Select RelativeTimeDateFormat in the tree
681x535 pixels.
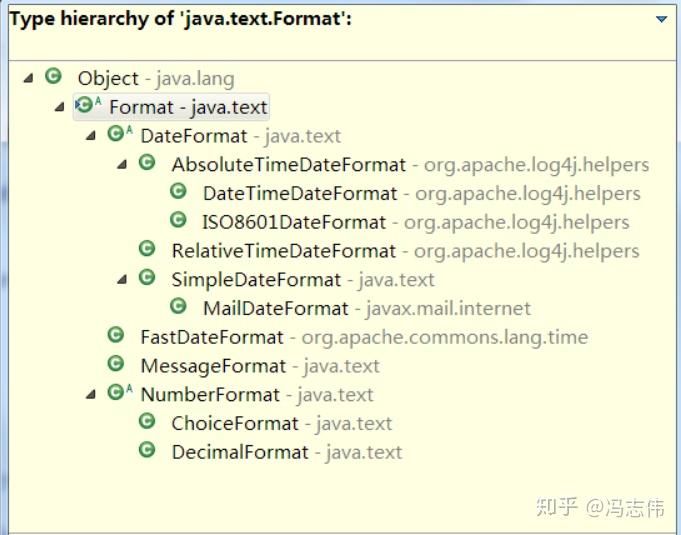284,251
